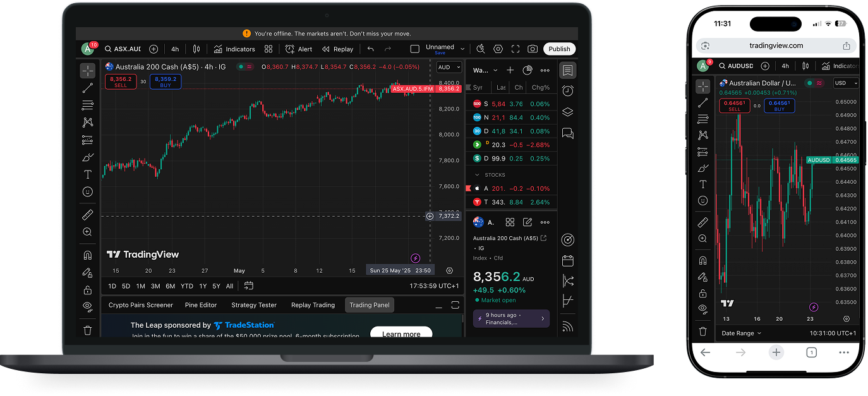Select the text tool in sidebar
This screenshot has height=396, width=868.
coord(88,174)
